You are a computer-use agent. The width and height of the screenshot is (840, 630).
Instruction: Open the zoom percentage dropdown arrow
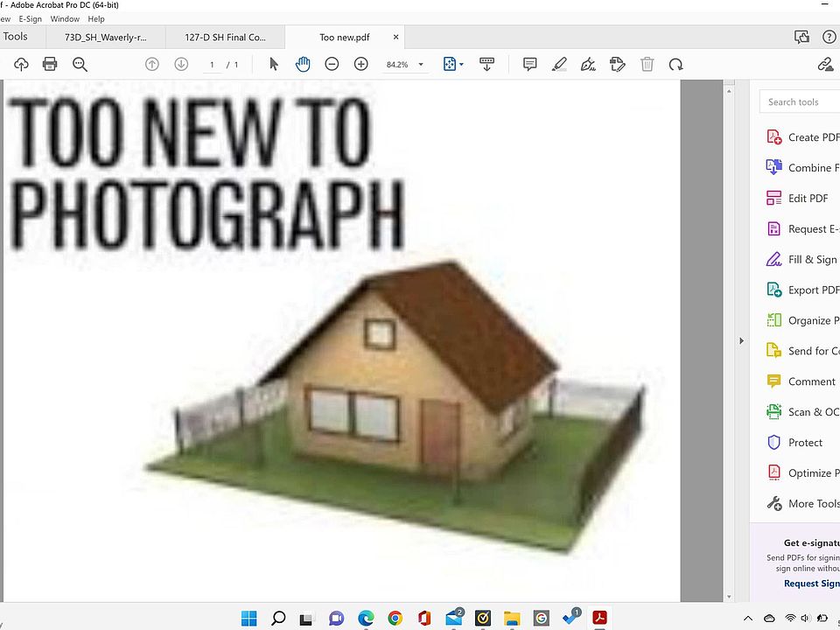(421, 64)
